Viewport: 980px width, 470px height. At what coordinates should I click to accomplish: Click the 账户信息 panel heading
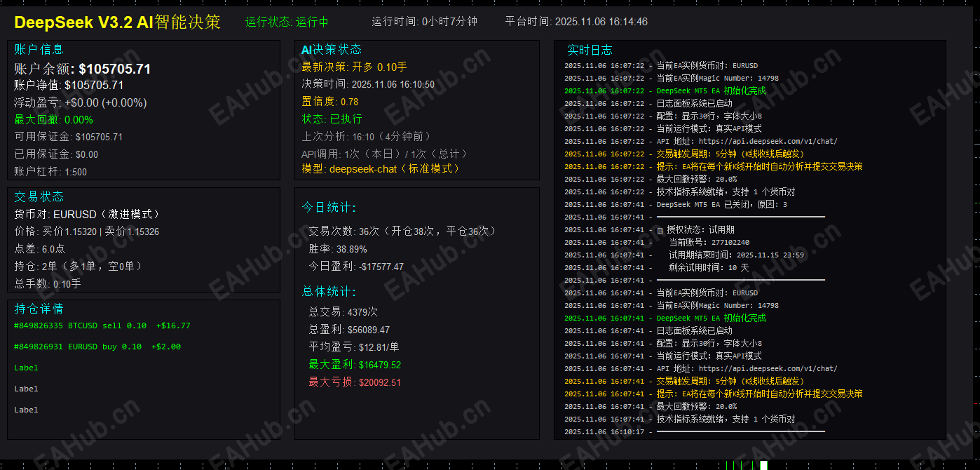[39, 49]
